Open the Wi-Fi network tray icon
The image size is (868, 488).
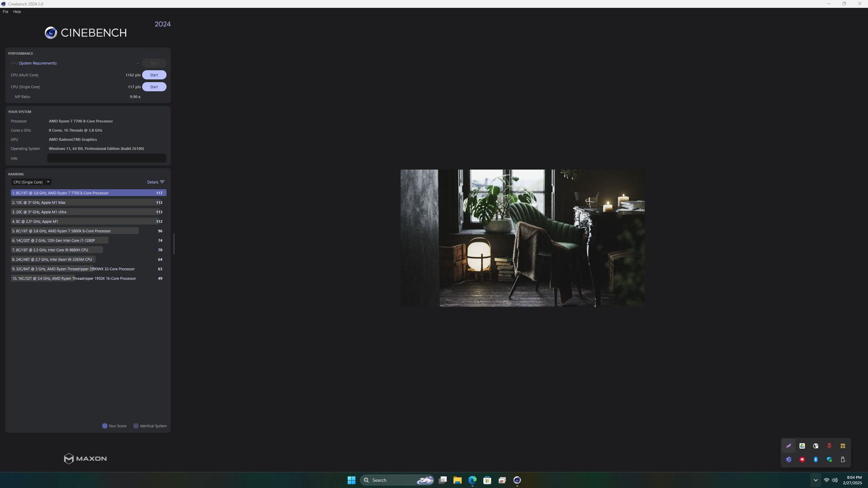(826, 480)
